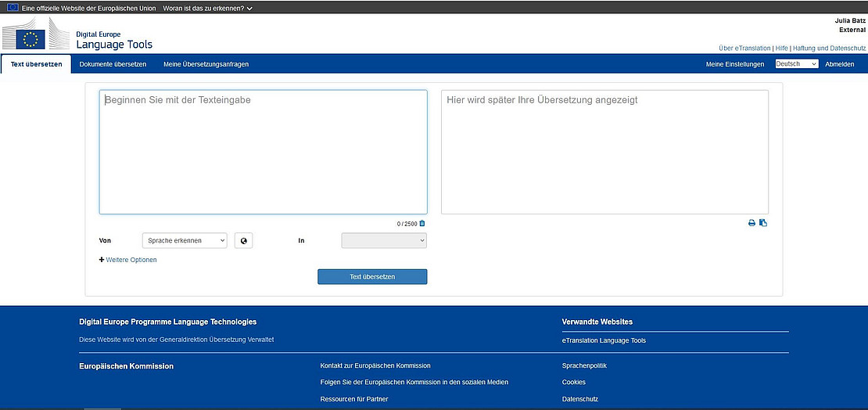Click the EU flag icon in top bar
This screenshot has width=868, height=410.
tap(13, 8)
